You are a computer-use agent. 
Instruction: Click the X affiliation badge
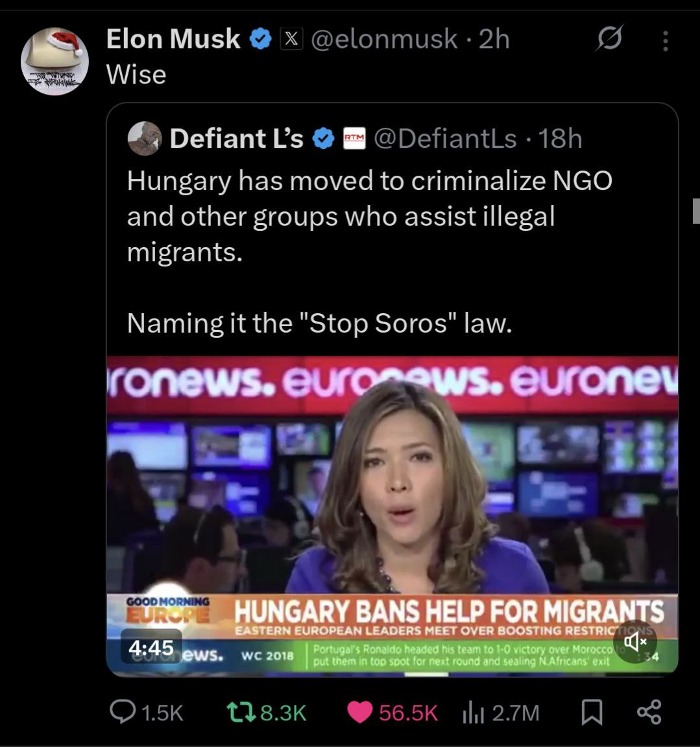(291, 40)
